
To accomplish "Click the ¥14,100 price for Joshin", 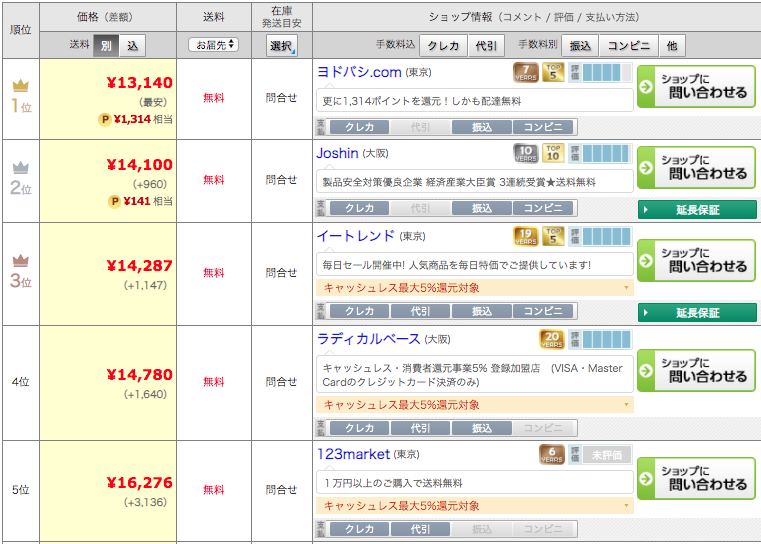I will click(x=140, y=165).
